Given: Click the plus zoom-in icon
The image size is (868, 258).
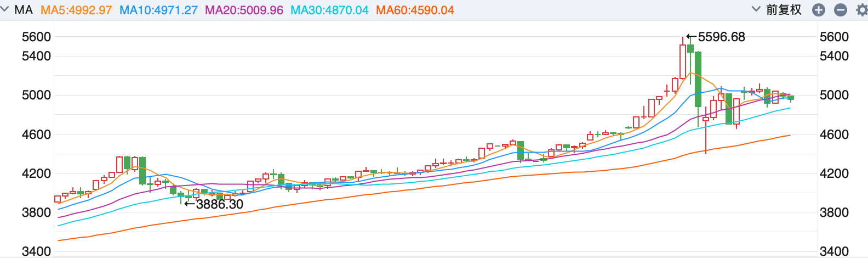Looking at the screenshot, I should pyautogui.click(x=819, y=10).
